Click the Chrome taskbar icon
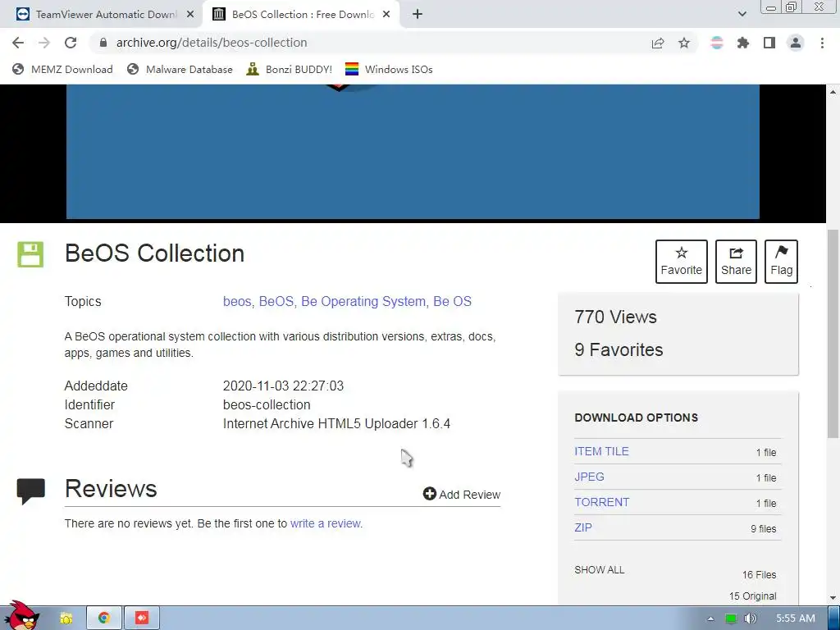The image size is (840, 630). point(104,619)
